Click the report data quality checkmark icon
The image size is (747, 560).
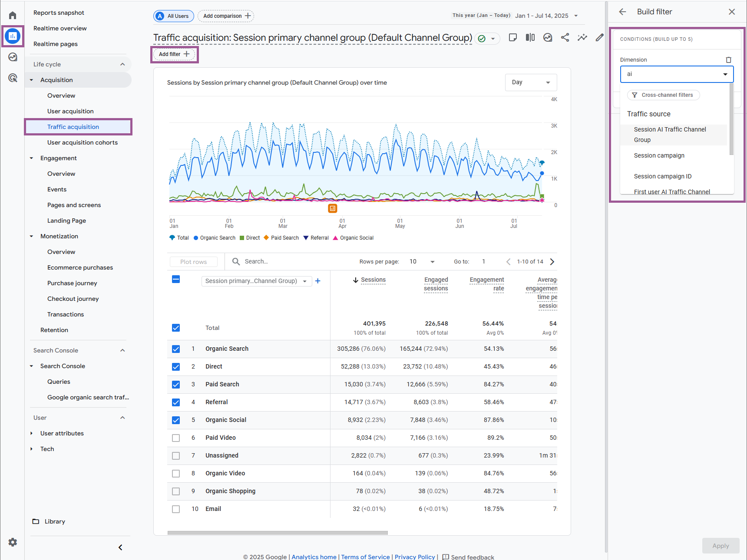(482, 39)
